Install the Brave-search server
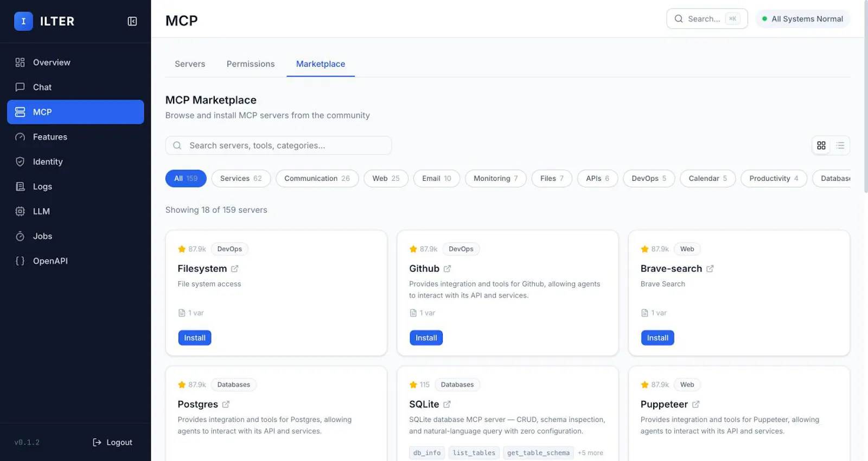Image resolution: width=868 pixels, height=461 pixels. (x=658, y=338)
